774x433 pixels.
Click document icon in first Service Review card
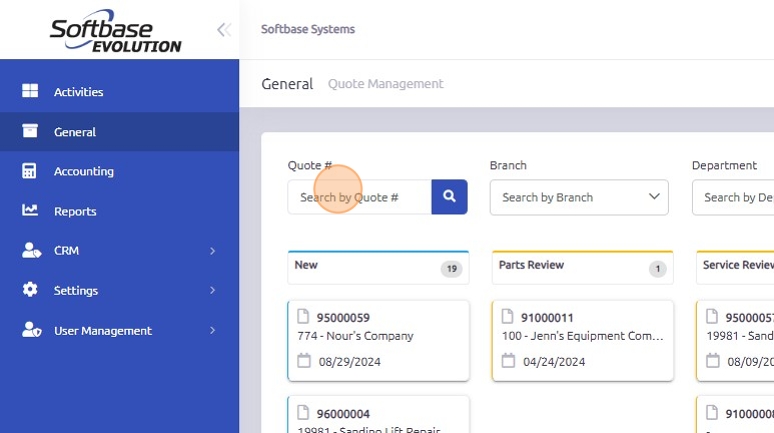pyautogui.click(x=712, y=316)
